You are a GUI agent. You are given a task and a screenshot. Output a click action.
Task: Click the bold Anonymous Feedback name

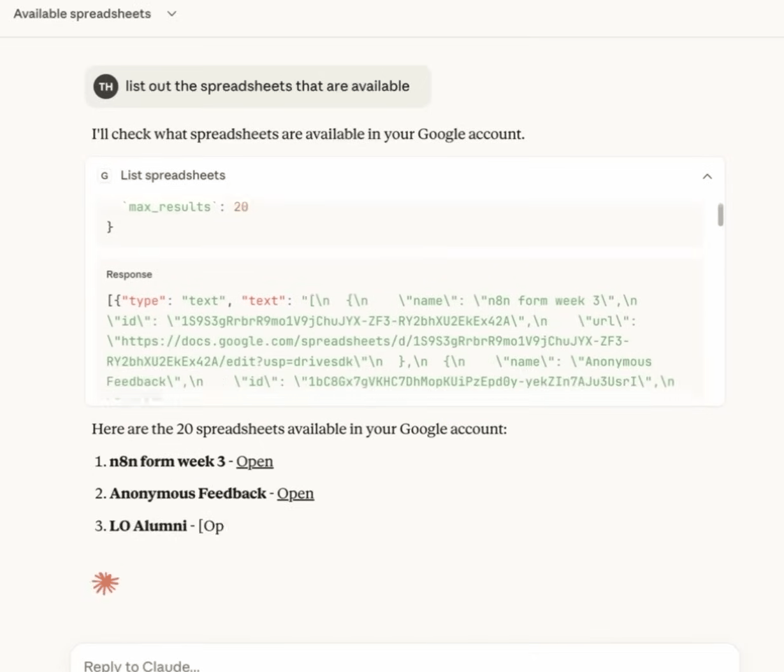pyautogui.click(x=187, y=494)
